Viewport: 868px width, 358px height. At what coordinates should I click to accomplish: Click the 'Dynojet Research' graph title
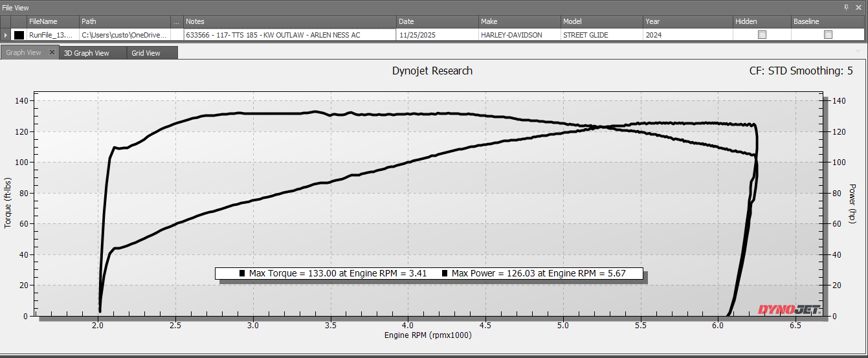[432, 71]
